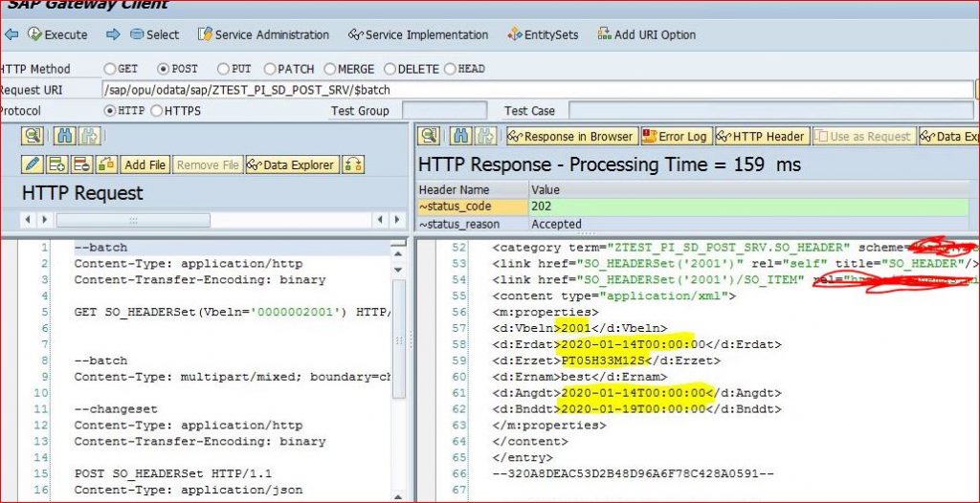The width and height of the screenshot is (980, 503).
Task: Click the add header row icon
Action: 56,165
